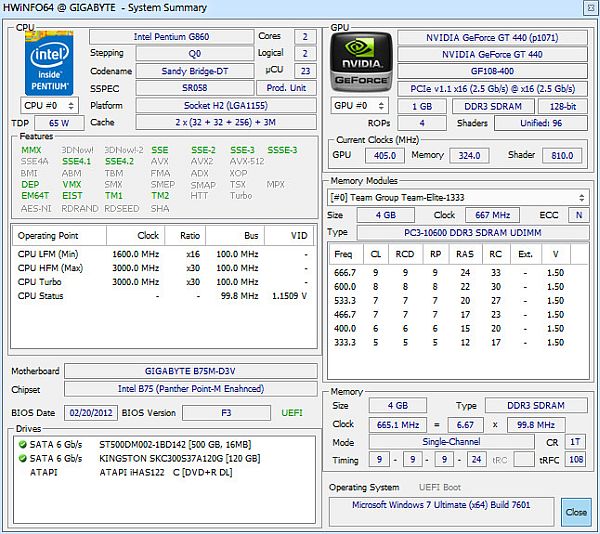Click the memory clock 665.1 MHz value
600x534 pixels.
point(398,425)
